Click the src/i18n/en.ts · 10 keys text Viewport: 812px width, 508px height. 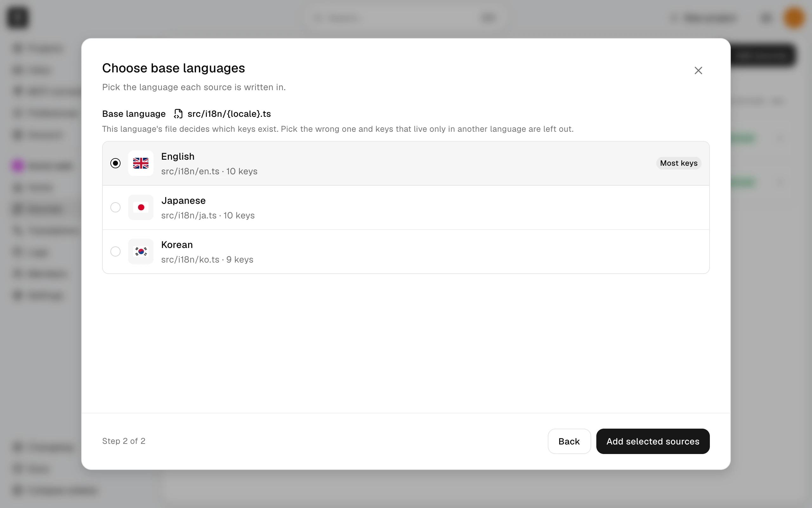pyautogui.click(x=209, y=171)
